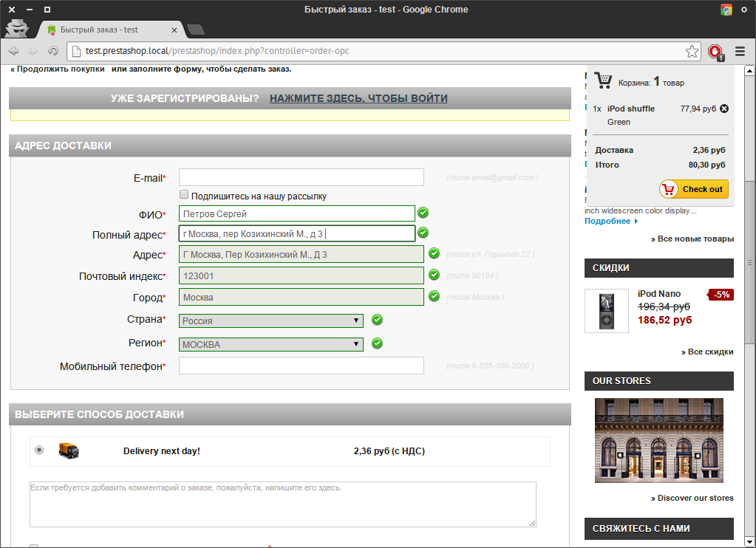Click the page icon in address bar
Image resolution: width=756 pixels, height=548 pixels.
[75, 51]
